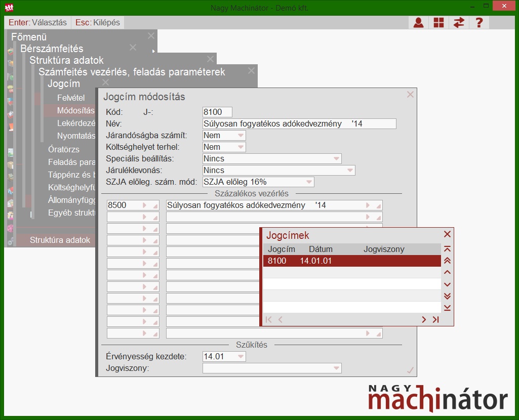Open Óratörzs menu item
The height and width of the screenshot is (420, 519).
click(64, 149)
